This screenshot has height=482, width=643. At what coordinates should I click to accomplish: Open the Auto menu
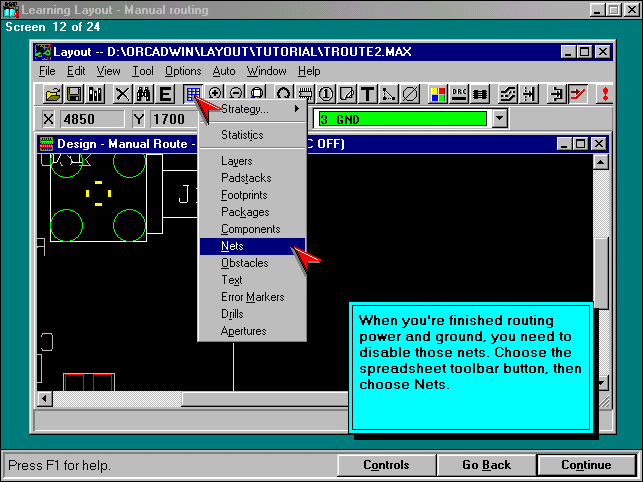(224, 71)
